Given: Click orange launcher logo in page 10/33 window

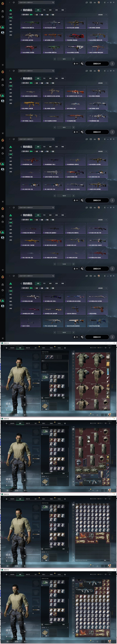Looking at the screenshot, I should (3, 140).
